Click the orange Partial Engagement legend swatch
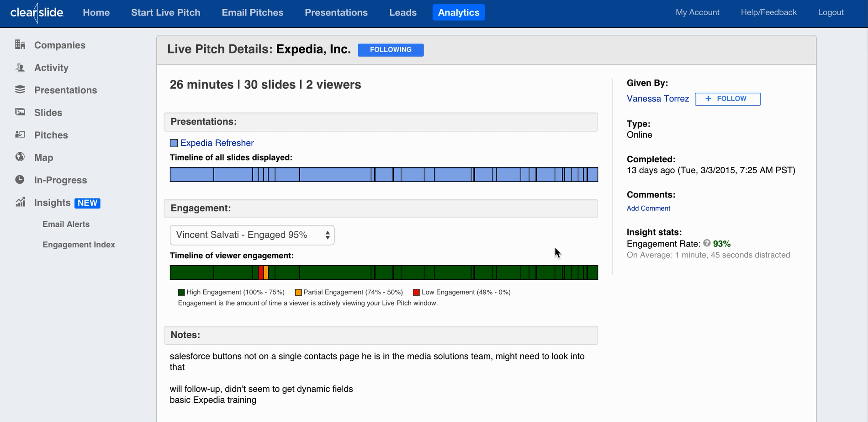Image resolution: width=868 pixels, height=422 pixels. [298, 292]
